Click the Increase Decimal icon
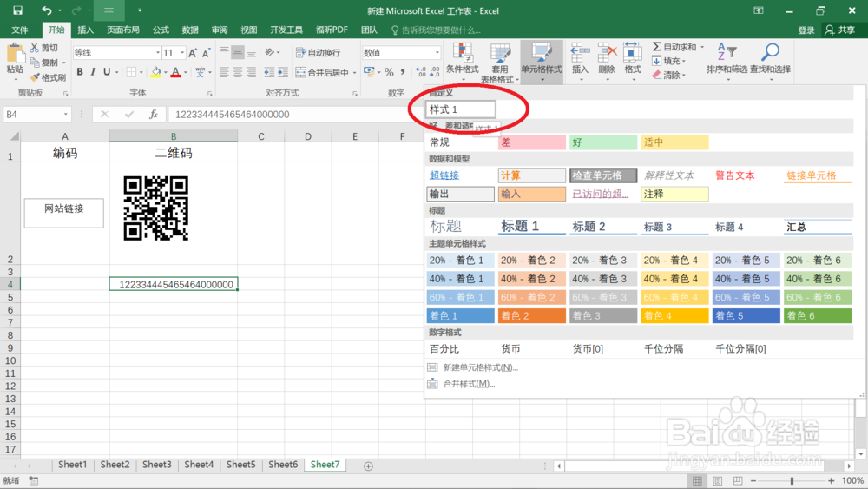Image resolution: width=868 pixels, height=489 pixels. 421,72
